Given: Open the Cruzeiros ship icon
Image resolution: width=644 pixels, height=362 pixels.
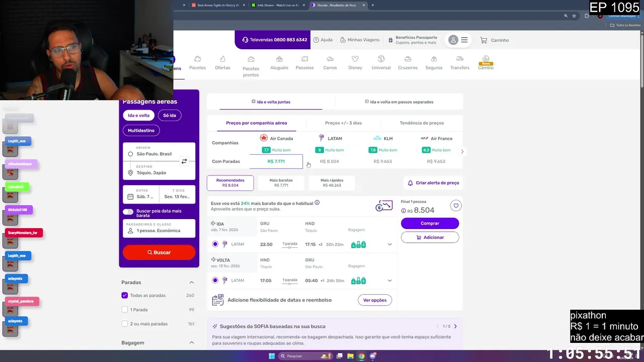Looking at the screenshot, I should [408, 59].
